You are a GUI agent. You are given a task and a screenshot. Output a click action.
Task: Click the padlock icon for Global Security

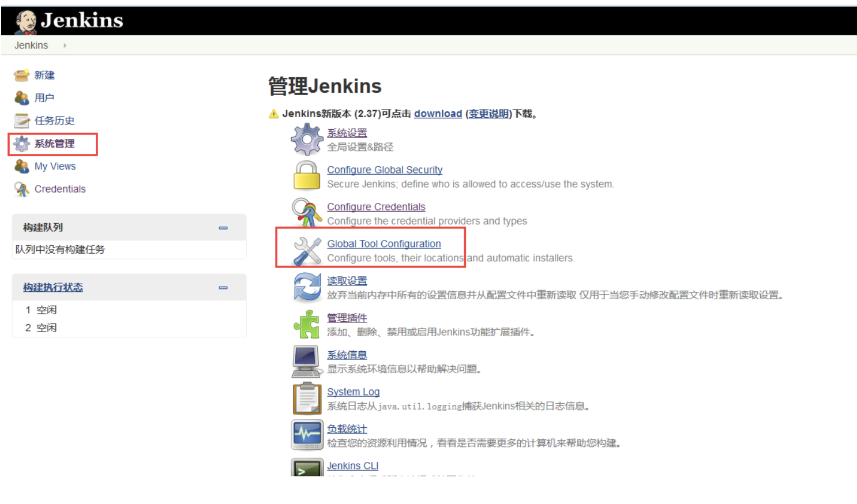(x=307, y=175)
